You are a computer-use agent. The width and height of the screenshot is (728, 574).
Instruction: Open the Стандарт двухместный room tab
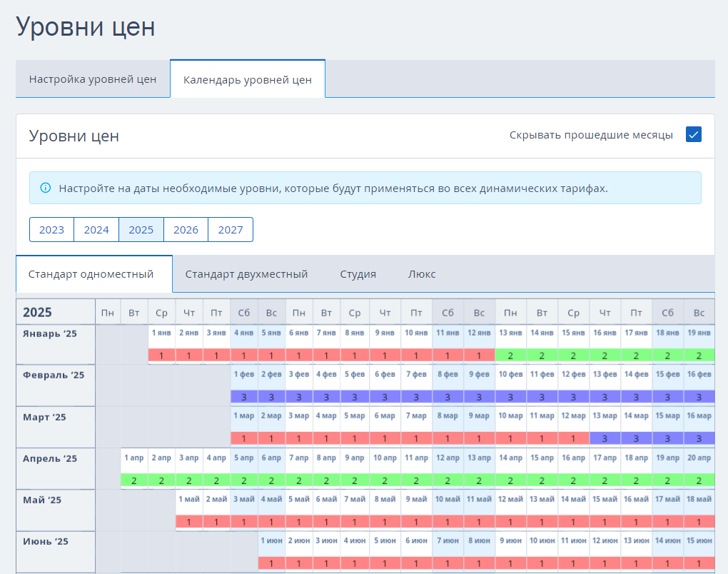246,274
